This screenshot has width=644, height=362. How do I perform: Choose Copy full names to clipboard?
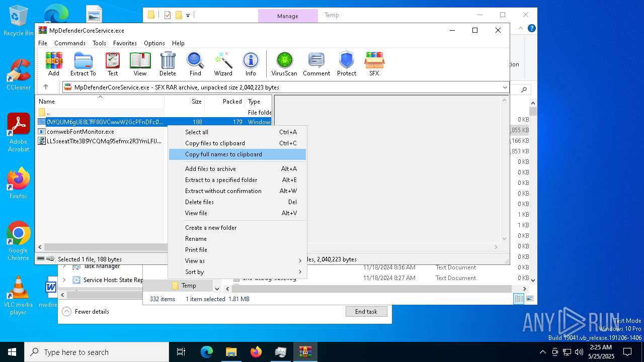point(237,154)
